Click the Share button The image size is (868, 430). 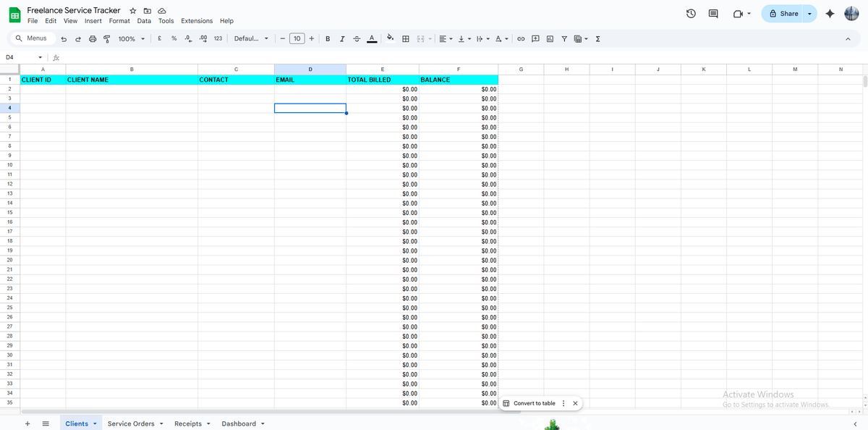[783, 14]
